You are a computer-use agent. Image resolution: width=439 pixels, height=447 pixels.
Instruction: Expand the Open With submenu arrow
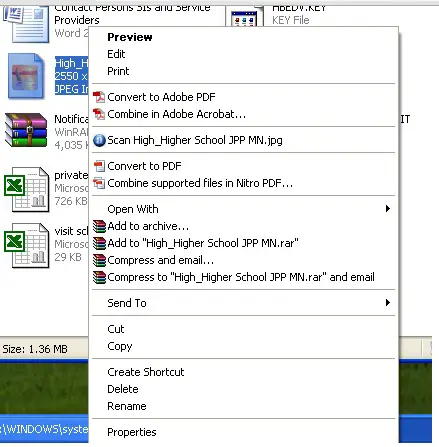387,209
